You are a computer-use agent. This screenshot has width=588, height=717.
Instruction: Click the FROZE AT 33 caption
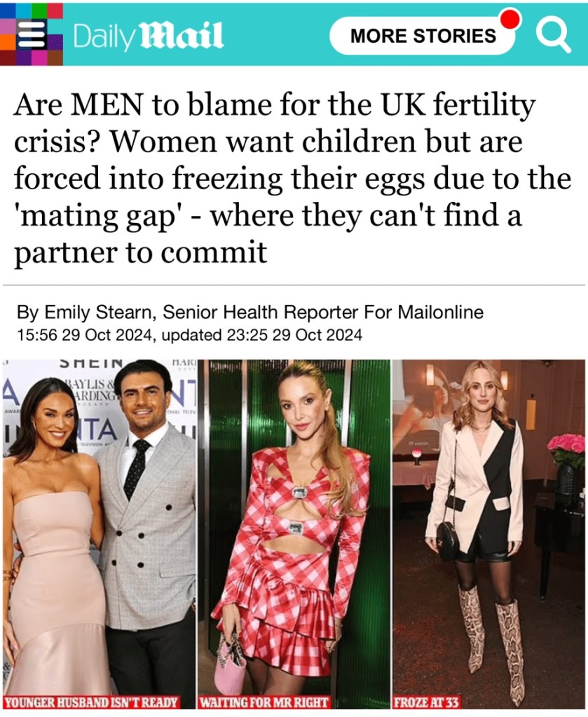tap(426, 702)
